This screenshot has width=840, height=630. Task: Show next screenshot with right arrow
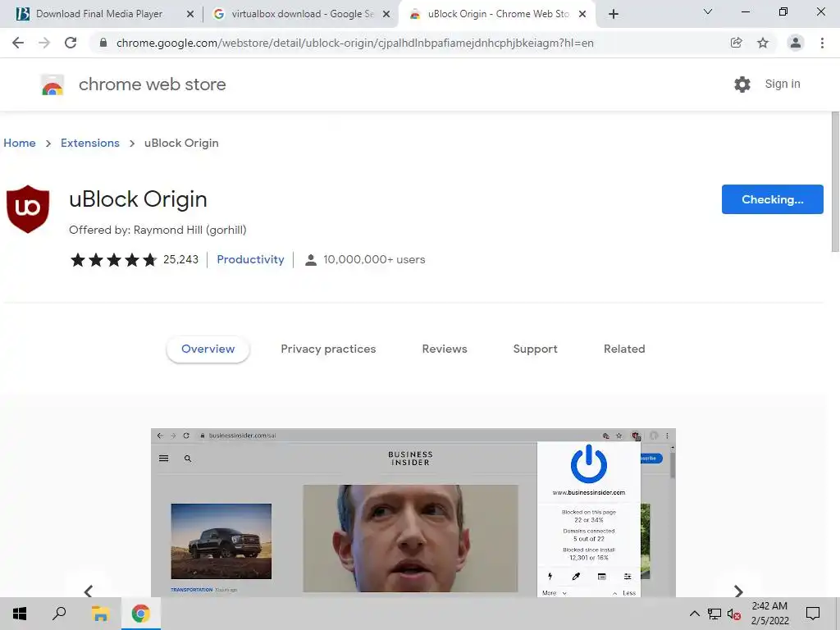[739, 591]
